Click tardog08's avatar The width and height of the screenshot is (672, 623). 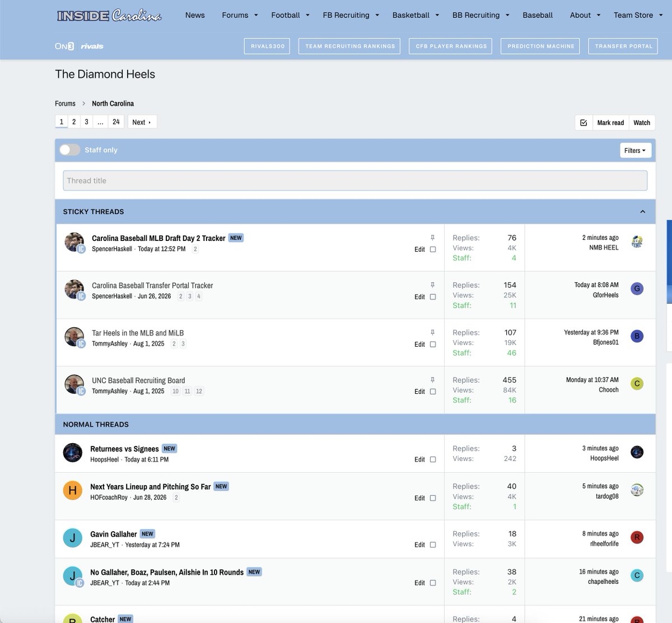point(637,490)
